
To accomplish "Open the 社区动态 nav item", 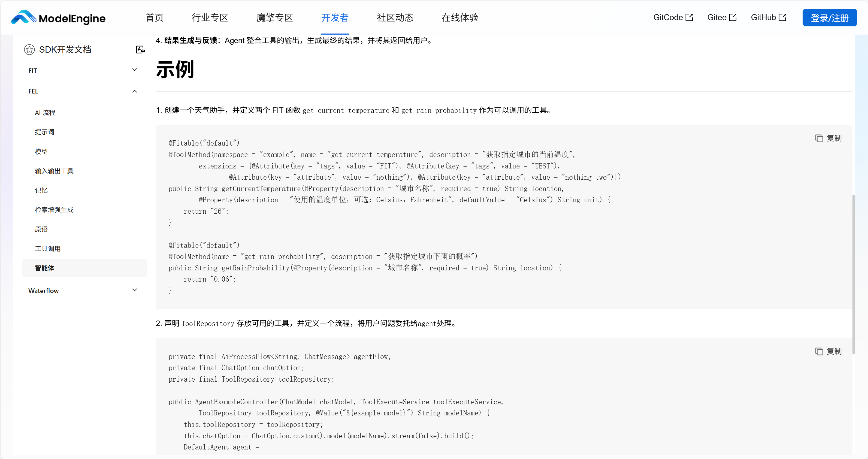I will click(x=395, y=17).
